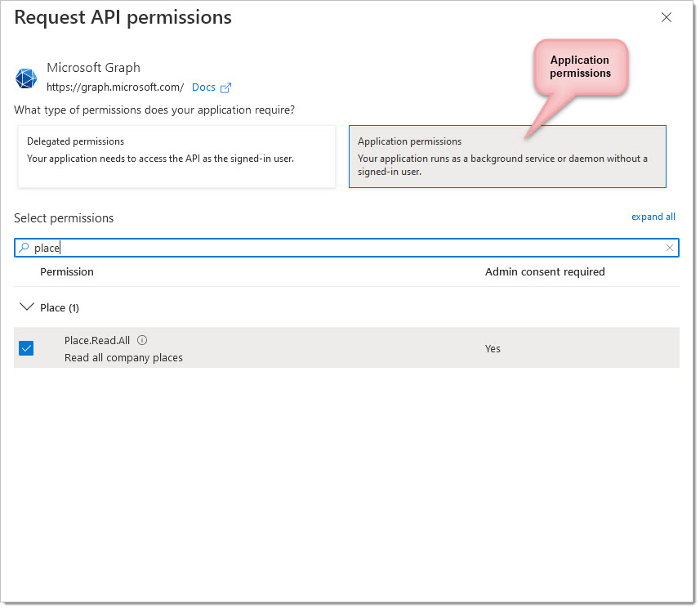Open the external link icon beside Docs
This screenshot has height=609, width=700.
point(226,87)
